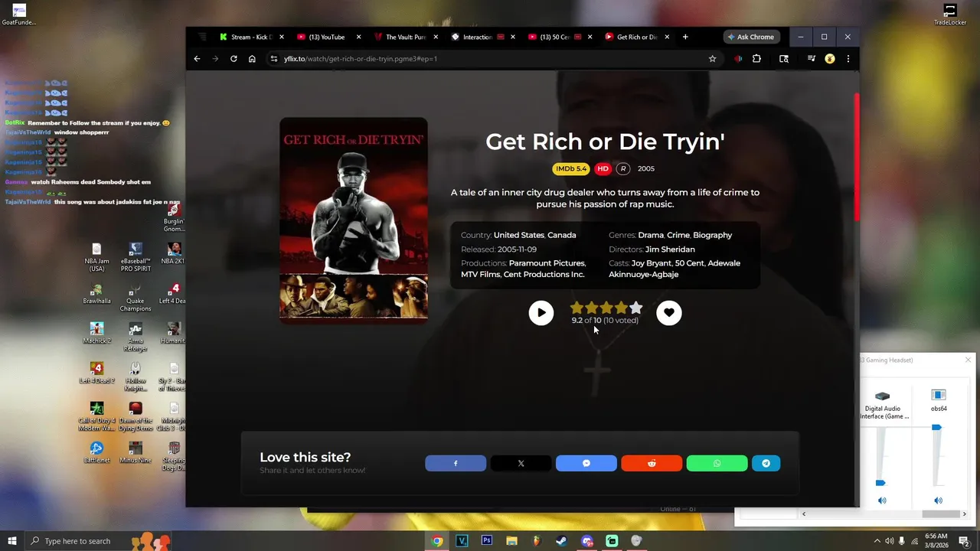Open Chrome's three-dot menu
Viewport: 980px width, 551px height.
point(848,59)
